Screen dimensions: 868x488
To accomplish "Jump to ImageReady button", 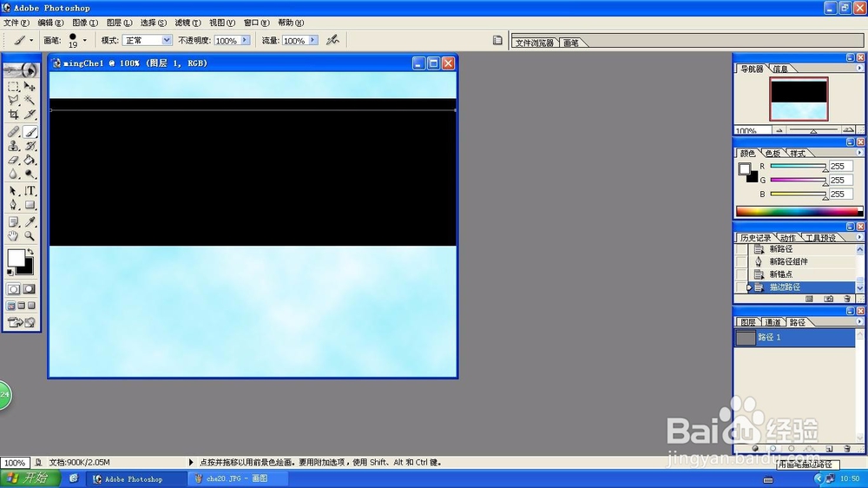I will 21,322.
